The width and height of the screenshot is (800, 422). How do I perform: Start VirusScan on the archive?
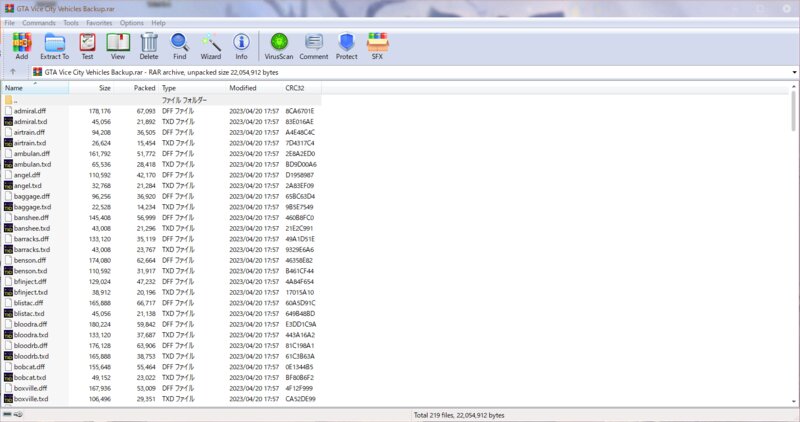(279, 46)
